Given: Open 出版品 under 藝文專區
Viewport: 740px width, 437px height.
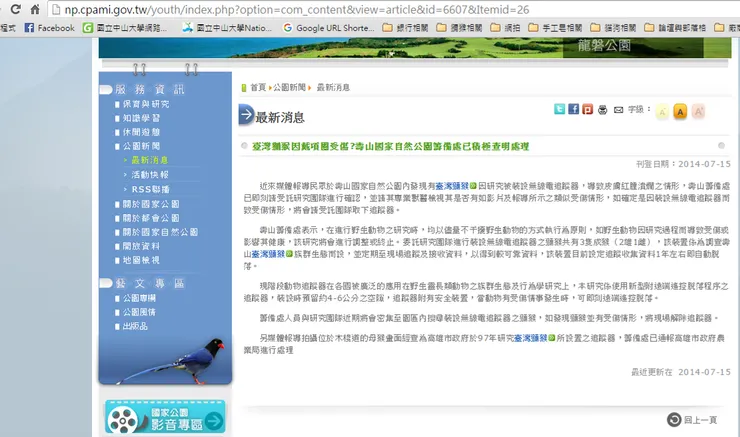Looking at the screenshot, I should tap(135, 326).
